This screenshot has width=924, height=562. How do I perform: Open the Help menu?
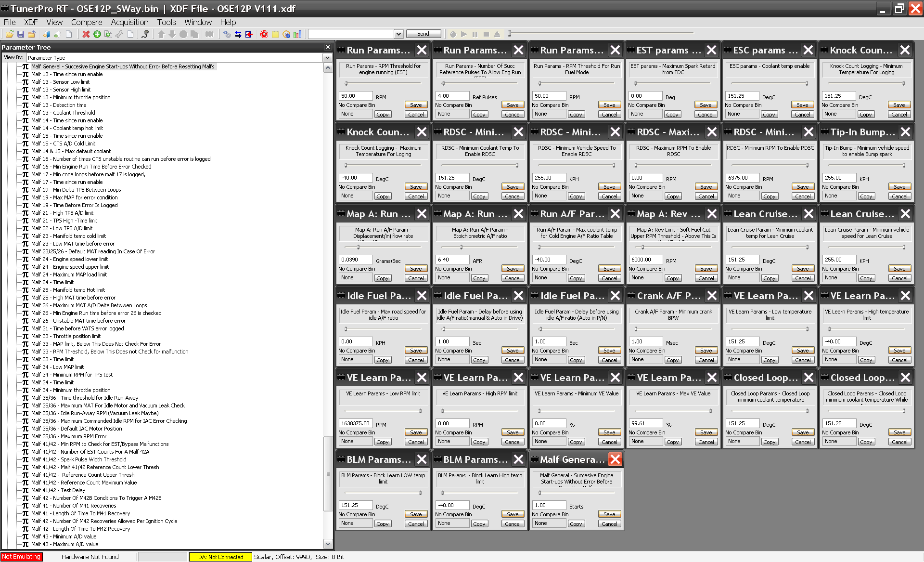coord(228,22)
